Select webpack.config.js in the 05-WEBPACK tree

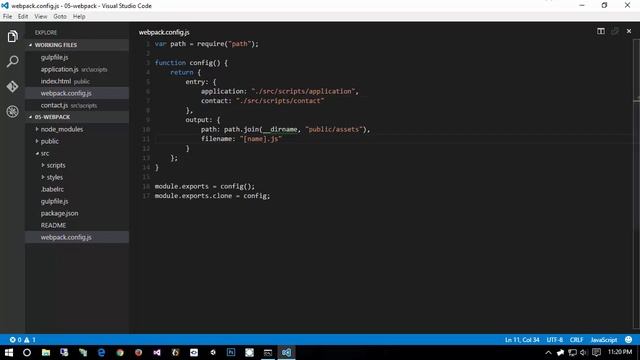(x=77, y=237)
